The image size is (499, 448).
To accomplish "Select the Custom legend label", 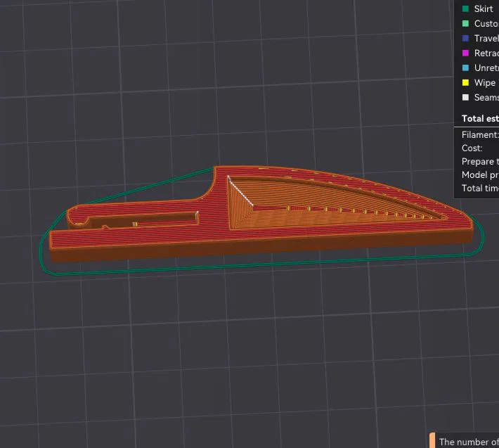I will [x=486, y=24].
